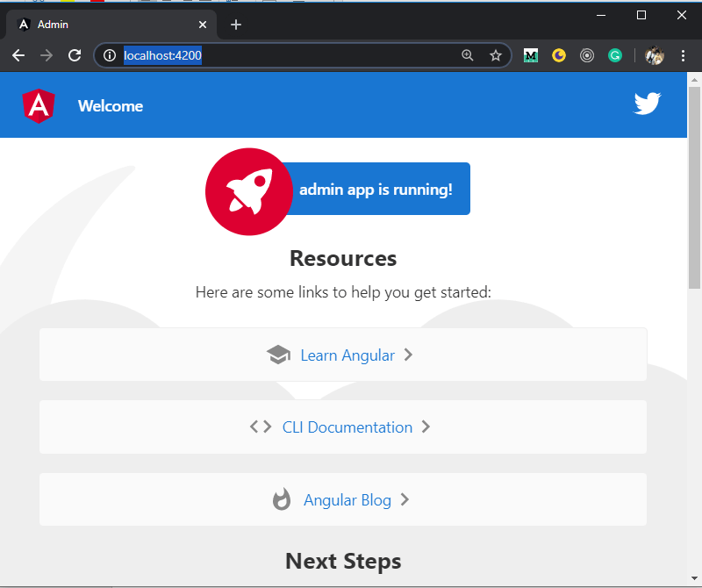Select the Admin browser tab
The image size is (702, 588).
pyautogui.click(x=105, y=25)
